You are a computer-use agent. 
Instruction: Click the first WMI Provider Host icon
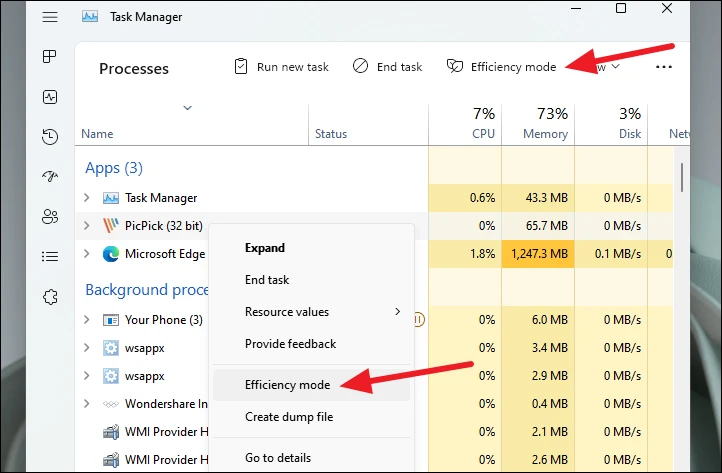(111, 432)
